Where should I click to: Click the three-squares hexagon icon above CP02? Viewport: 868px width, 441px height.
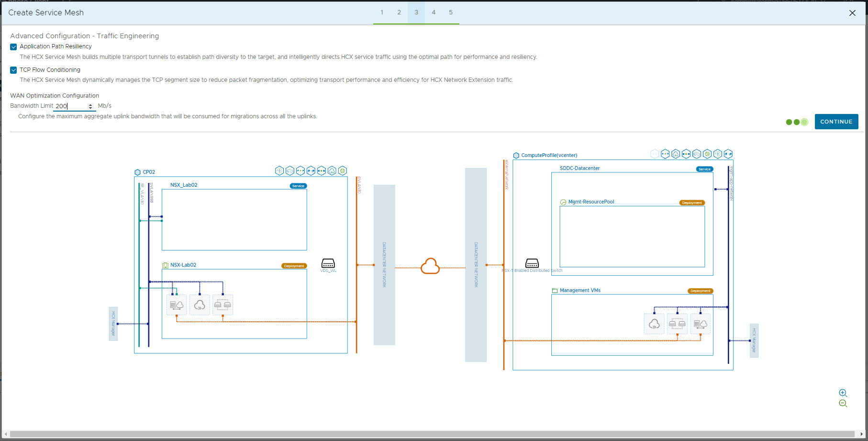(322, 170)
